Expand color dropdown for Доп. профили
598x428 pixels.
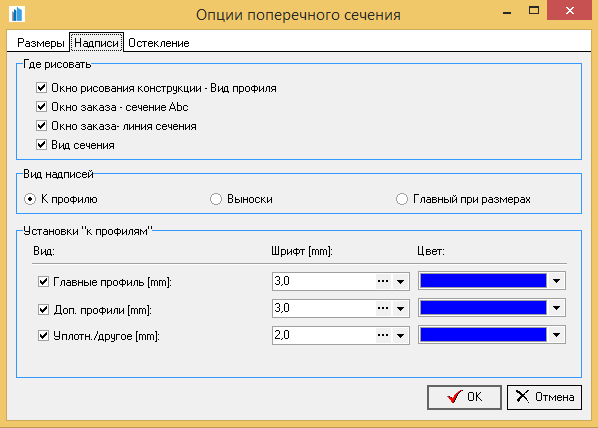click(x=556, y=308)
